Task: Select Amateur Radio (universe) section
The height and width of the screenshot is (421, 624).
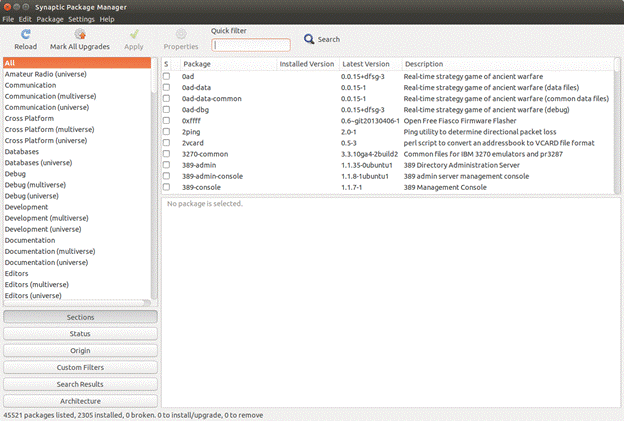Action: click(77, 74)
